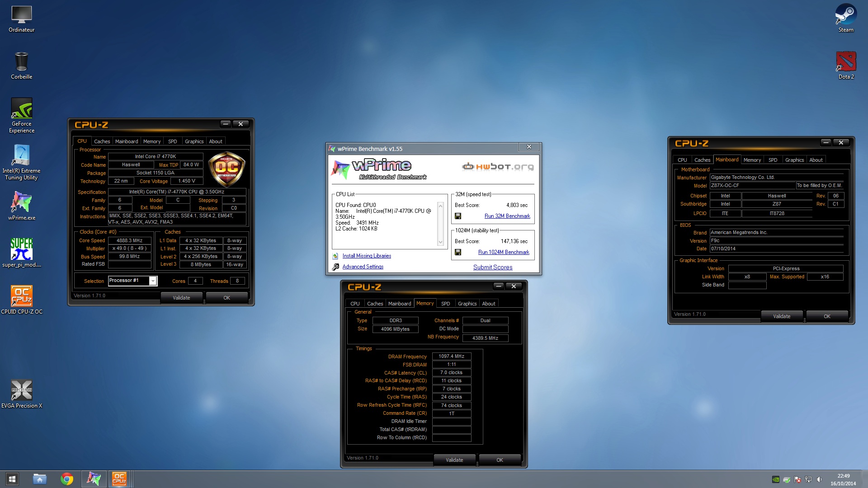Open Caches tab in left CPU-Z window
868x488 pixels.
point(102,141)
